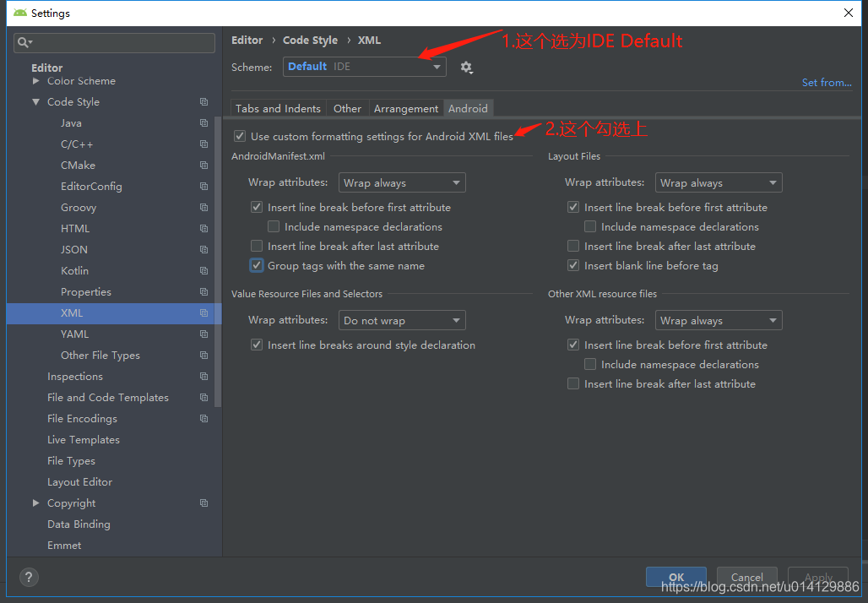
Task: Click the project-scope icon beside C/C++
Action: click(203, 144)
